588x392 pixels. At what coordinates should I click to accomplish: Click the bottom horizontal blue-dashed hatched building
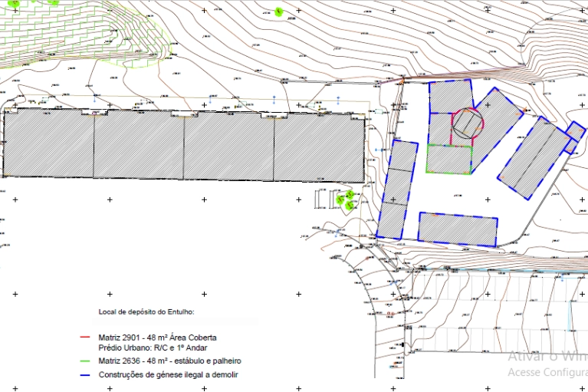tap(458, 229)
